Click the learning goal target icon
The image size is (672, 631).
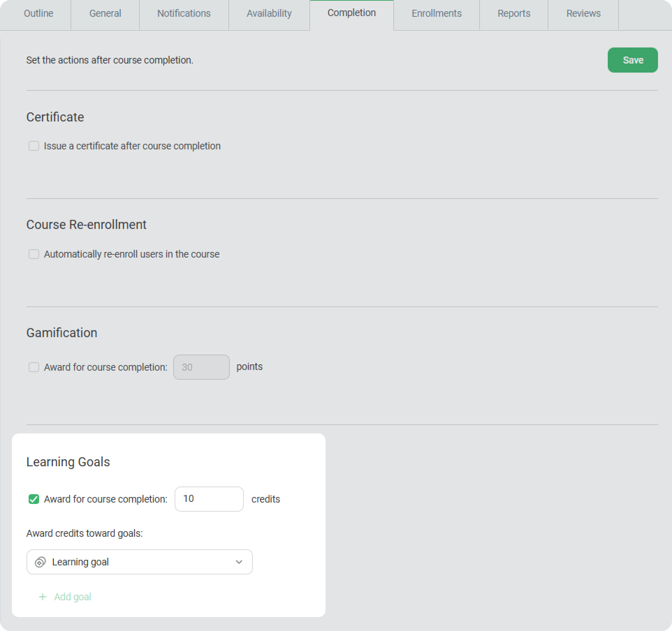(x=40, y=562)
